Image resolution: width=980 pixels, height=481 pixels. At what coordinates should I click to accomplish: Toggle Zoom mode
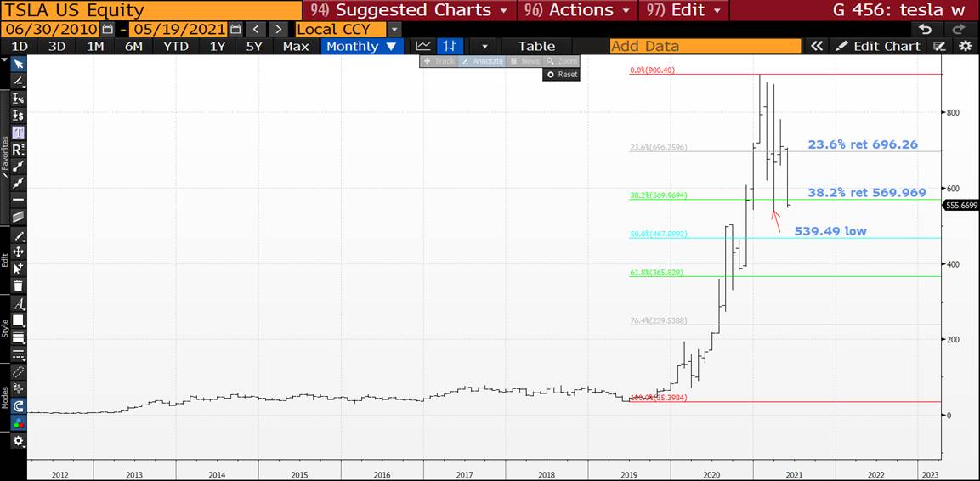point(562,61)
